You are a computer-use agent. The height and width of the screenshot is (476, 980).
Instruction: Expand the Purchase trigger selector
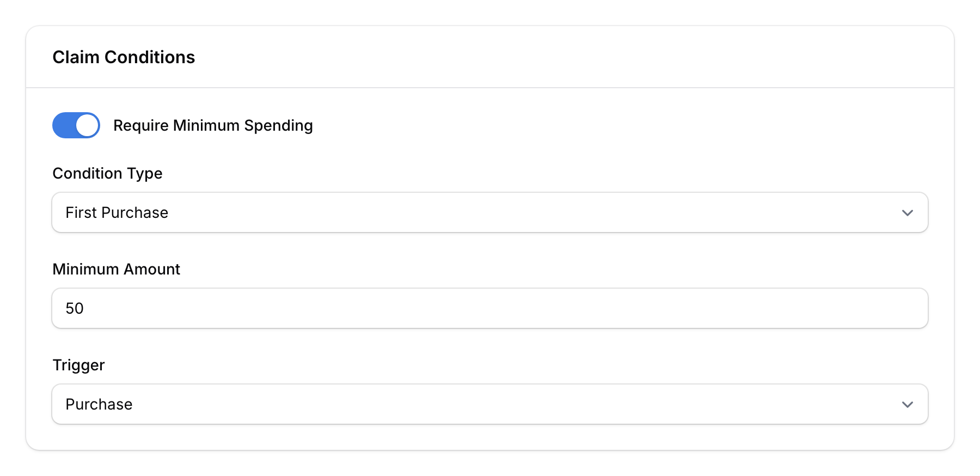(x=489, y=404)
